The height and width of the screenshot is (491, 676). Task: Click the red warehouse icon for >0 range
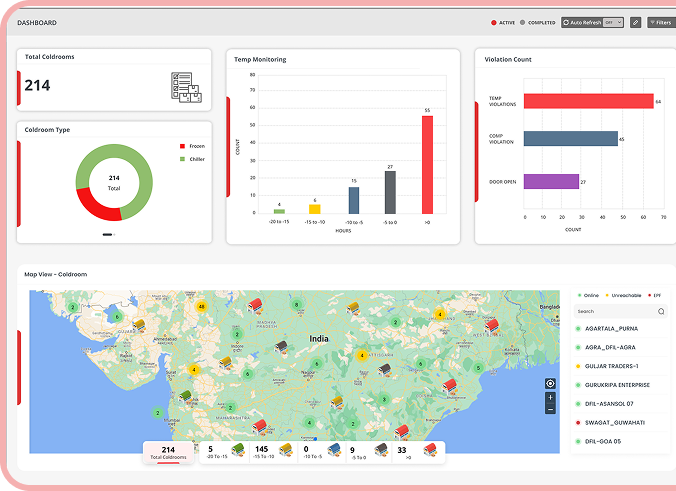(x=430, y=451)
